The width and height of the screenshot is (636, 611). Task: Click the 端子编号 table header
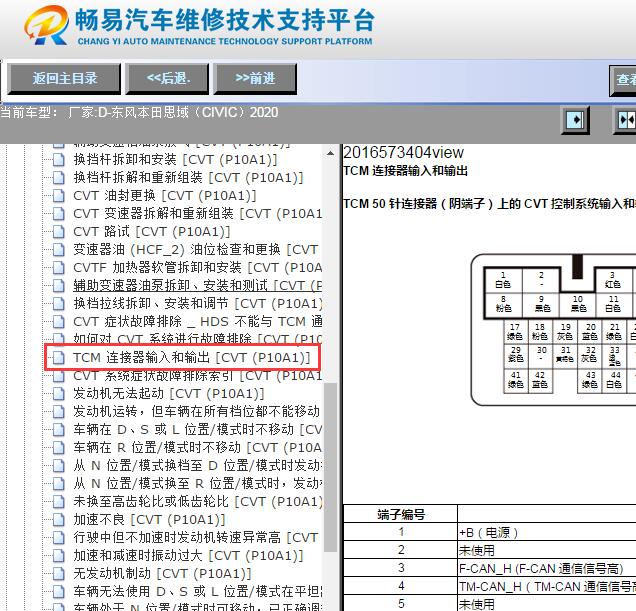[401, 514]
